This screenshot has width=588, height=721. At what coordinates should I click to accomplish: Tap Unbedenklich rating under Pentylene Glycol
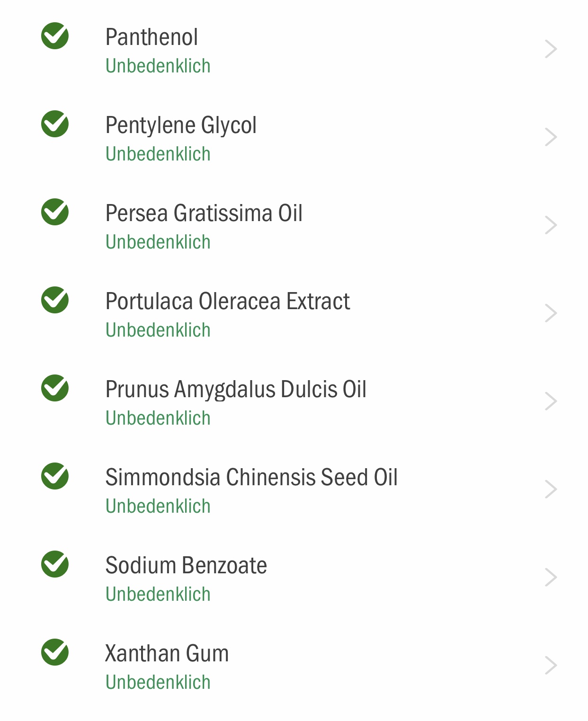pyautogui.click(x=158, y=154)
